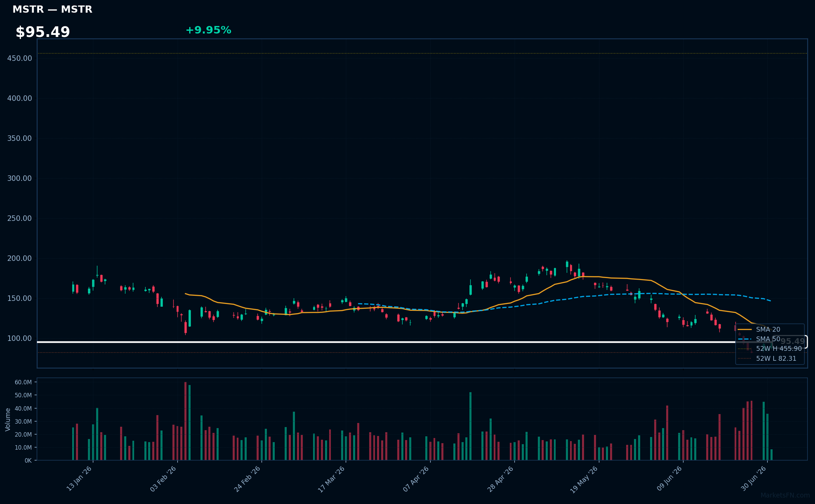The width and height of the screenshot is (815, 504).
Task: Click the 400.00 price axis label
Action: [20, 98]
